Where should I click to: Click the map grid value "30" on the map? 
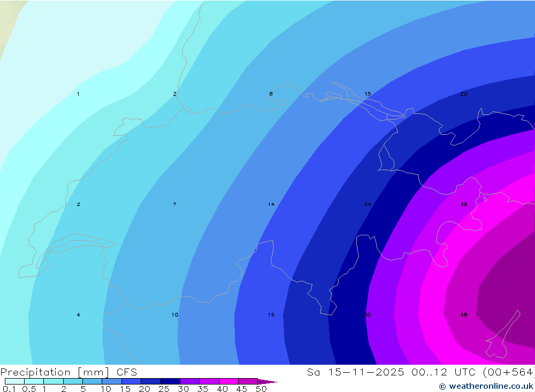click(368, 315)
